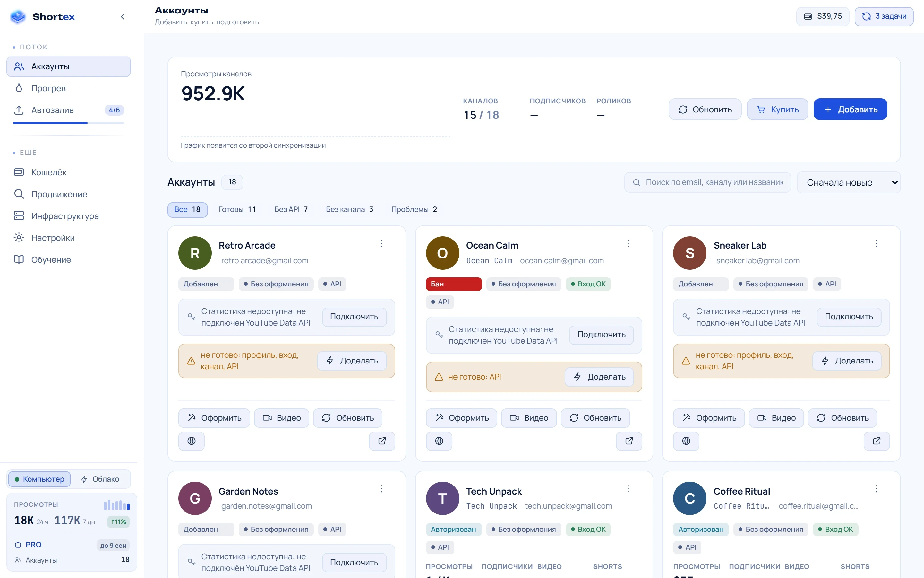Click the globe icon on the Ocean Calm card

[x=439, y=441]
